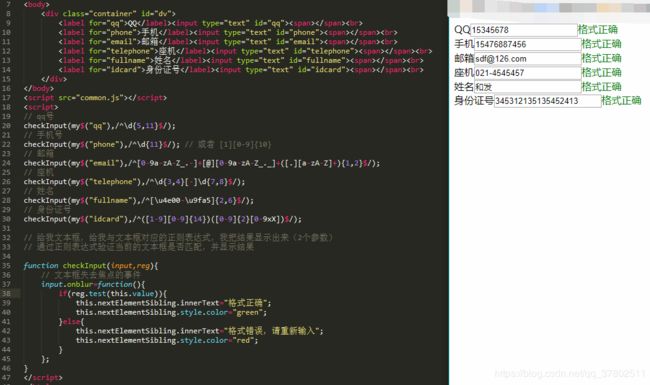This screenshot has width=650, height=385.
Task: Click the checkInput phone regex code line
Action: click(102, 144)
